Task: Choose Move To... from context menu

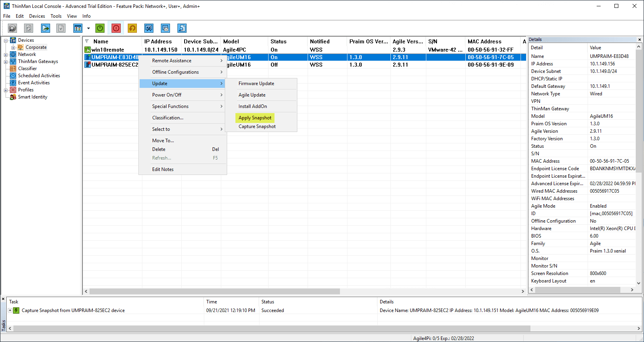Action: click(x=183, y=141)
